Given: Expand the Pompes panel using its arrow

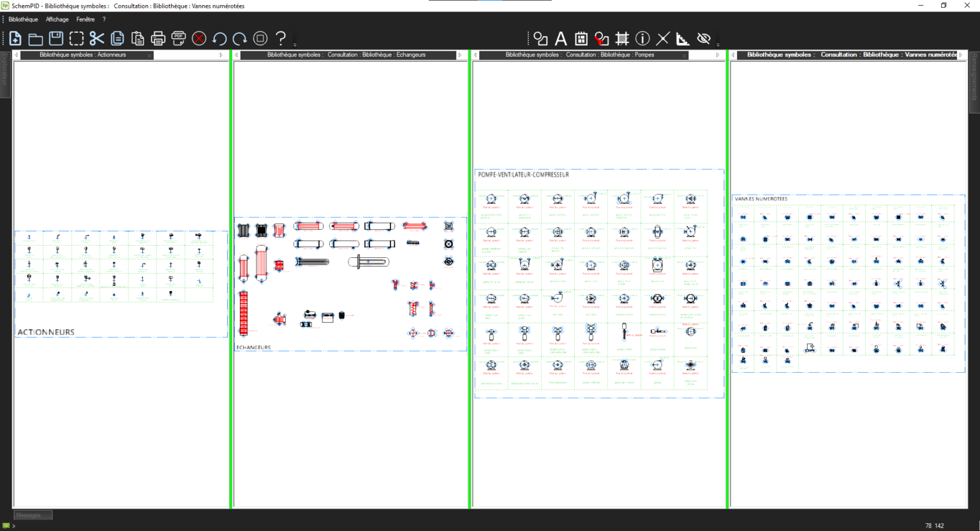Looking at the screenshot, I should [x=718, y=55].
